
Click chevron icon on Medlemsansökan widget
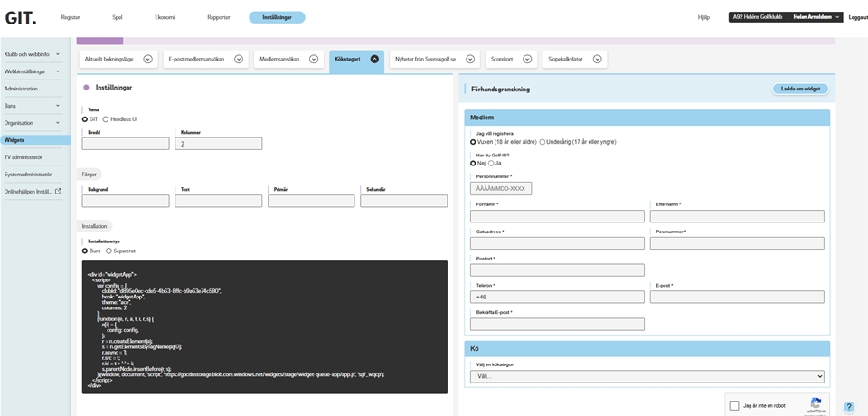[314, 59]
